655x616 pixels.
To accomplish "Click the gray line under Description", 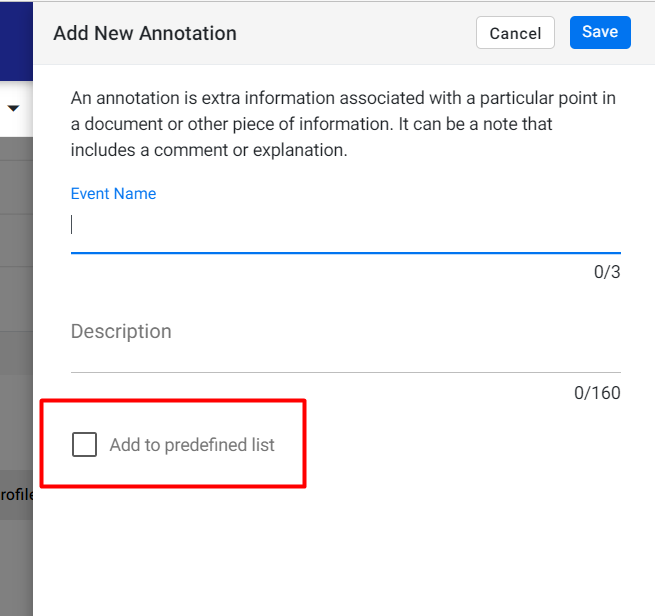I will click(x=345, y=372).
